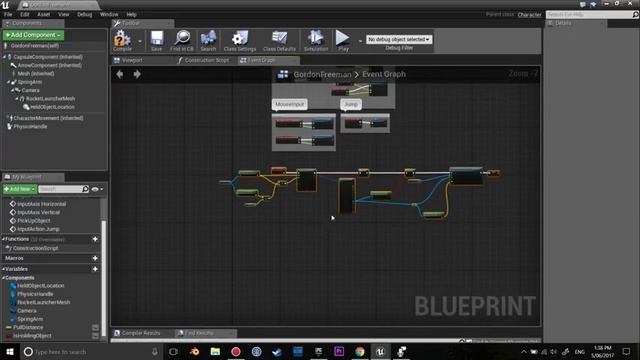Collapse the Functions section
This screenshot has width=640, height=360.
coord(3,239)
